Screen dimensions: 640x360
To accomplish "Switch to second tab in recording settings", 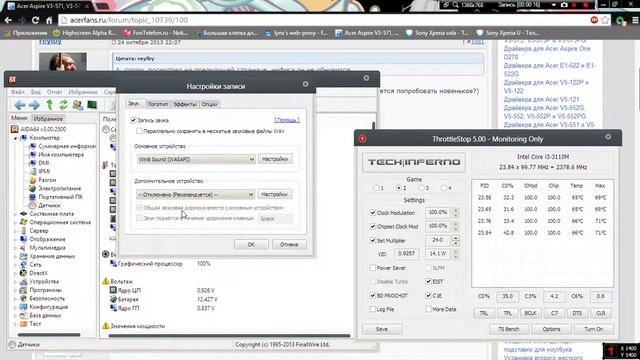I will [158, 104].
